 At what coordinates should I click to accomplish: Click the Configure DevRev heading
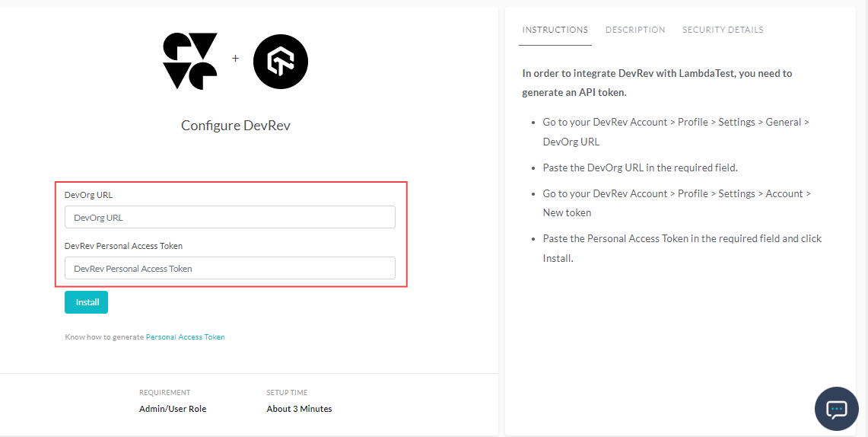coord(235,126)
